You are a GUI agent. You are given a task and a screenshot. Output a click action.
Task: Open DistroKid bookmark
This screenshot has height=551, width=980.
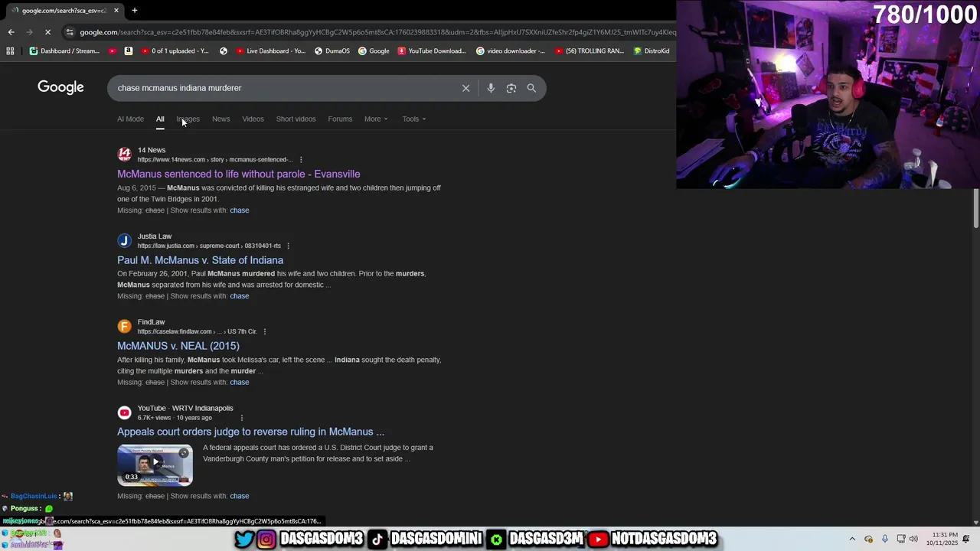(652, 51)
